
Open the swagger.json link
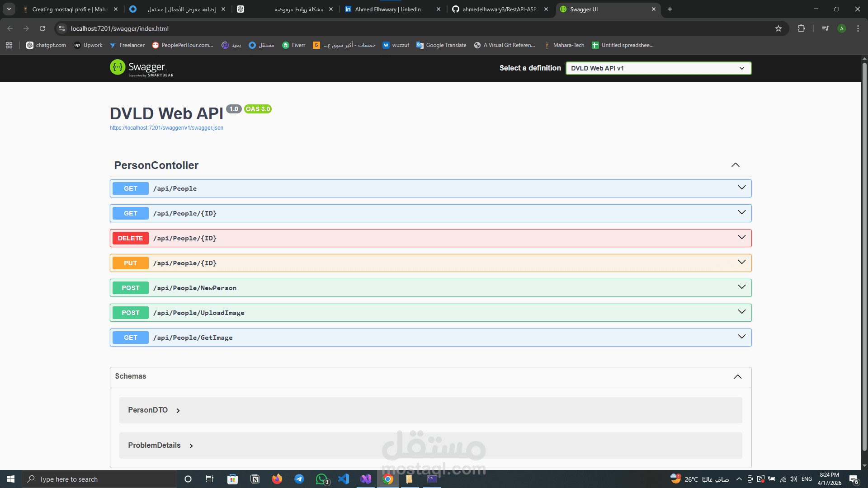pyautogui.click(x=166, y=128)
